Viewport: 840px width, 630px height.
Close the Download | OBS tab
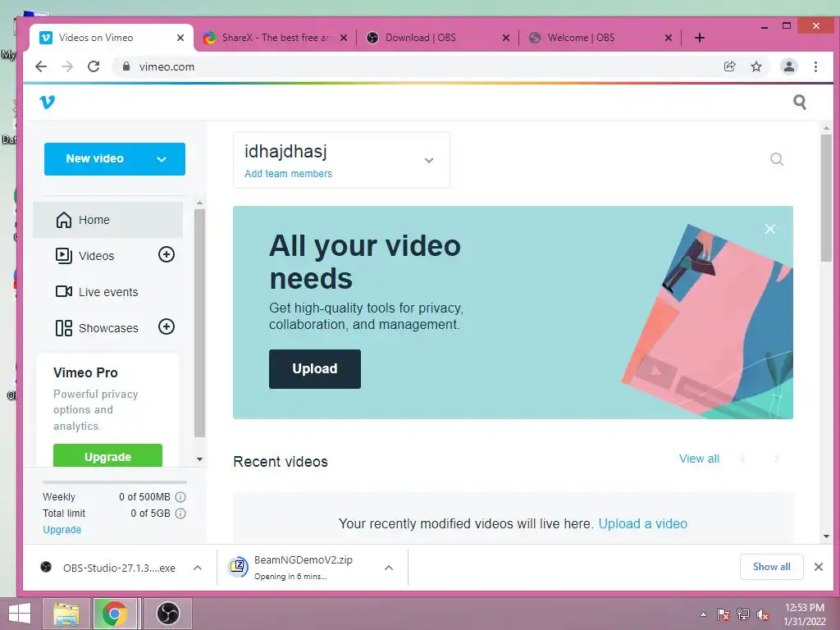pos(505,38)
